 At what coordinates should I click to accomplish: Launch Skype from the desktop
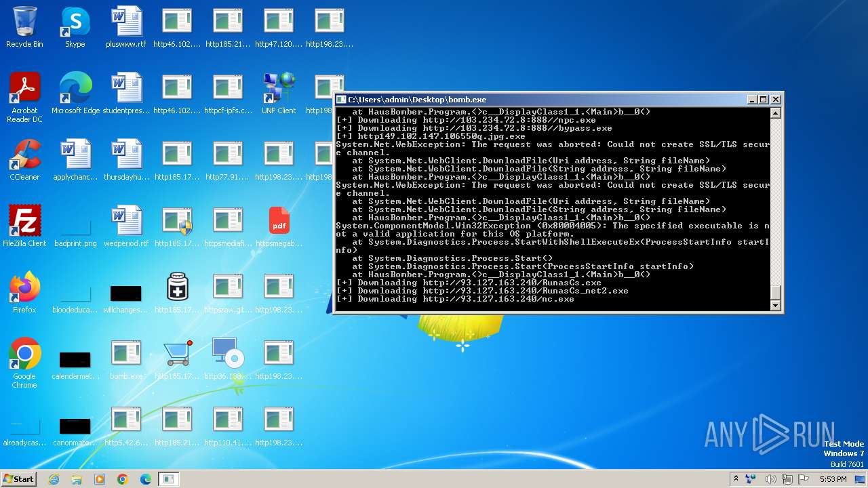click(x=75, y=28)
